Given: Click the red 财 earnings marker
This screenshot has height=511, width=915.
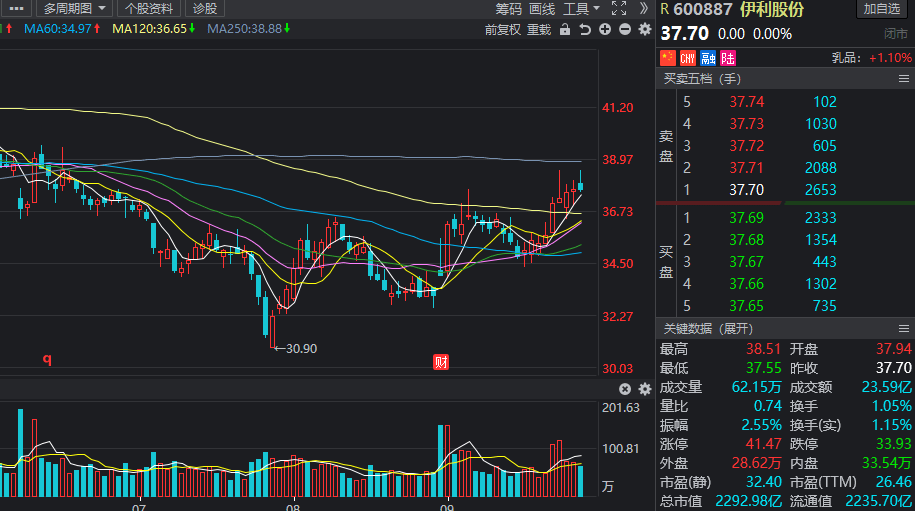Looking at the screenshot, I should click(440, 362).
